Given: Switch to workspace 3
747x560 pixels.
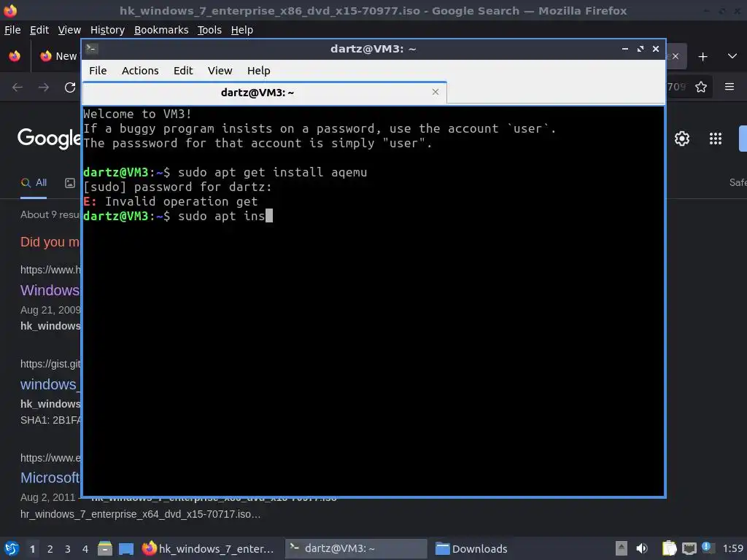Looking at the screenshot, I should (x=68, y=549).
